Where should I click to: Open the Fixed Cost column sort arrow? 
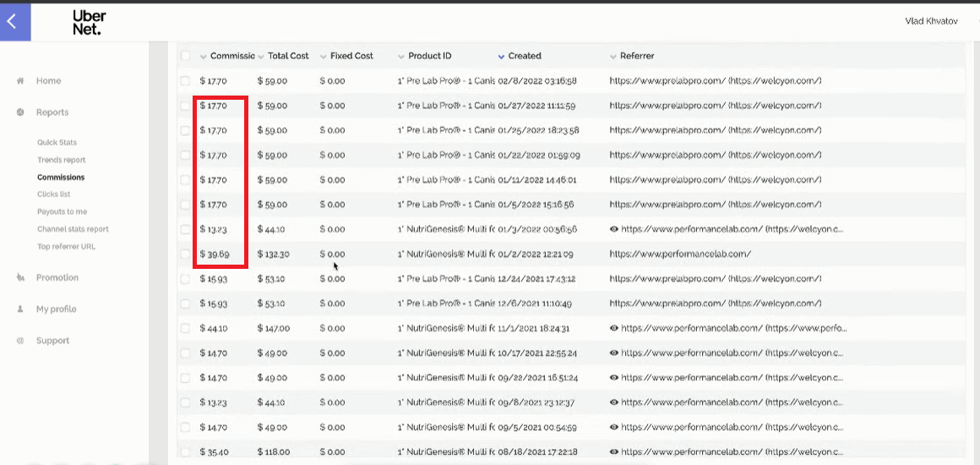pos(323,57)
